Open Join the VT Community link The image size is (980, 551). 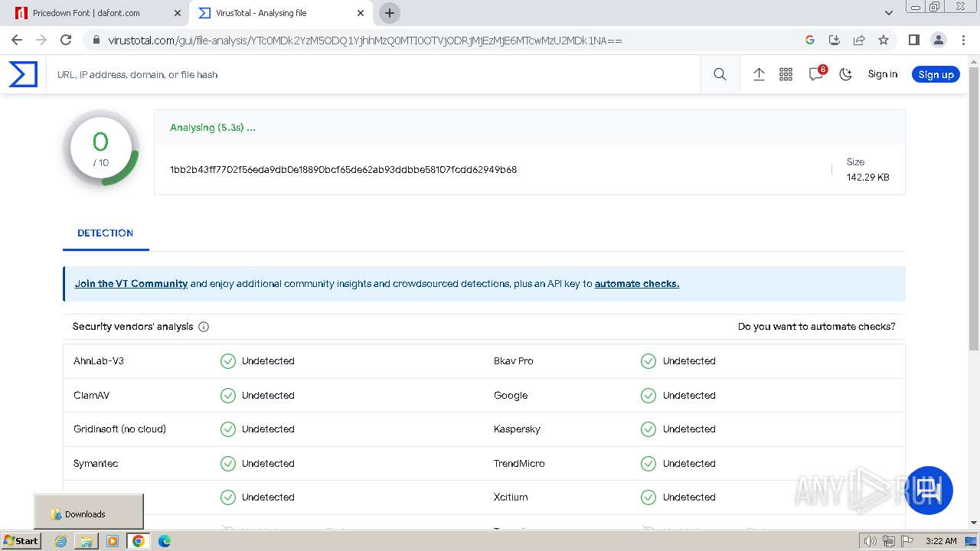point(131,284)
